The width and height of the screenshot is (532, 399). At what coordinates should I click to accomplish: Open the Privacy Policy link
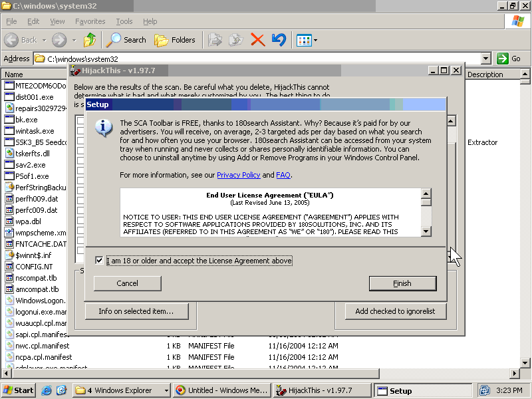(x=239, y=175)
